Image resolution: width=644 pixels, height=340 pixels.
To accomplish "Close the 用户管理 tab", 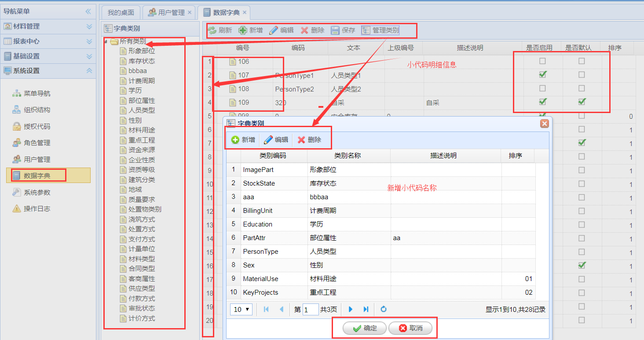I will point(190,12).
